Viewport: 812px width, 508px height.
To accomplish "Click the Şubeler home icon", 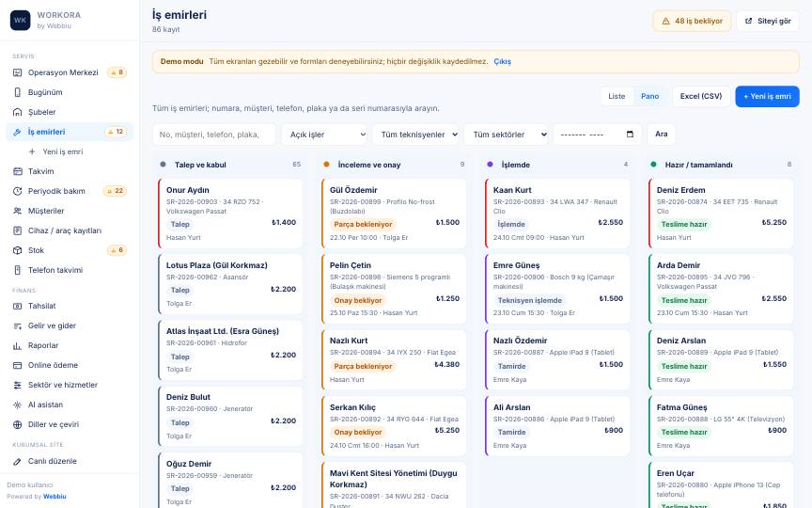I will pyautogui.click(x=17, y=112).
